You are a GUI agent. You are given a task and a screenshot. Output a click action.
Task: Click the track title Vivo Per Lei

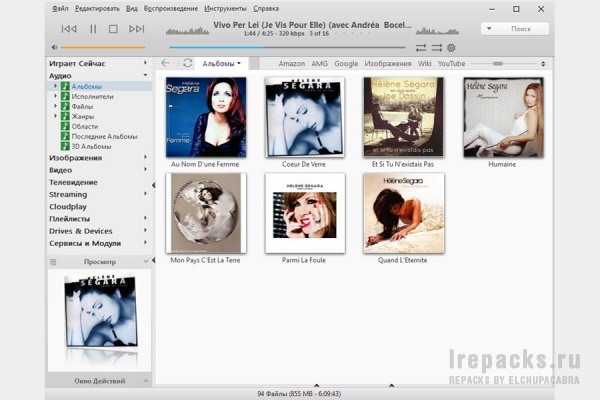click(312, 25)
